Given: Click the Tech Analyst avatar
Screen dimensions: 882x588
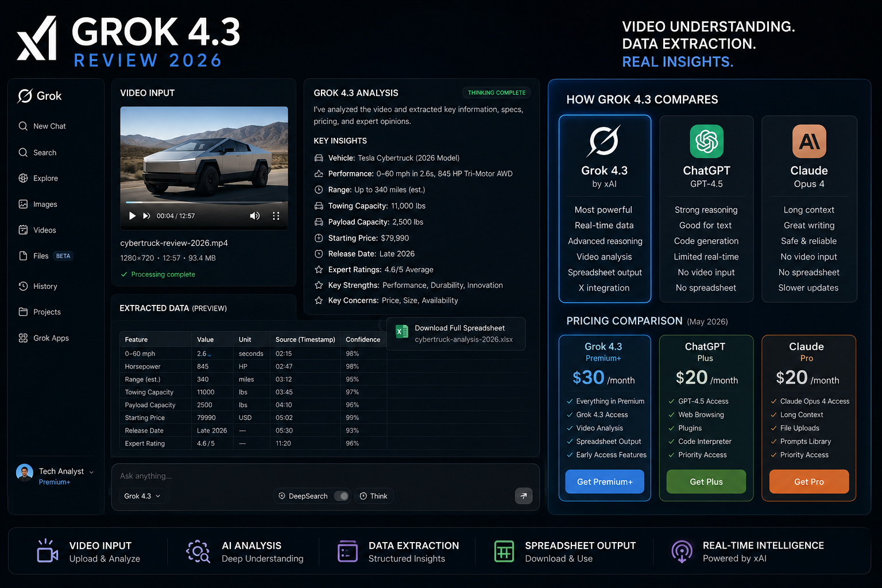Looking at the screenshot, I should pos(25,473).
